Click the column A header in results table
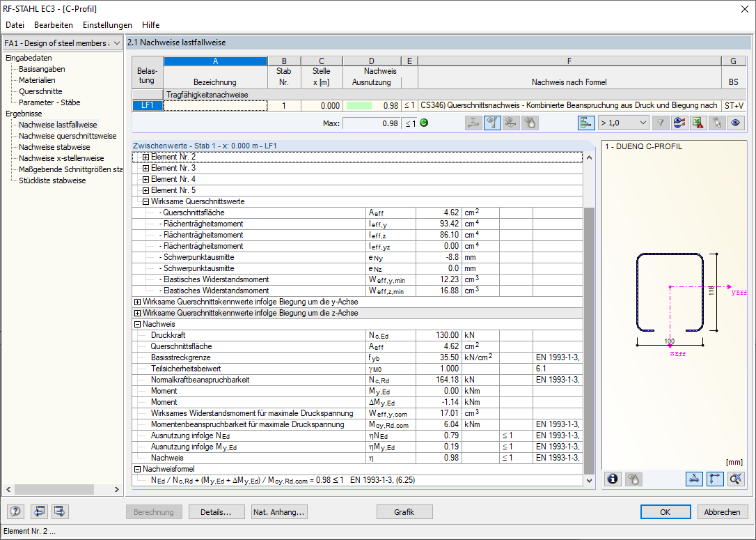Screen dimensions: 756x540 (x=216, y=61)
